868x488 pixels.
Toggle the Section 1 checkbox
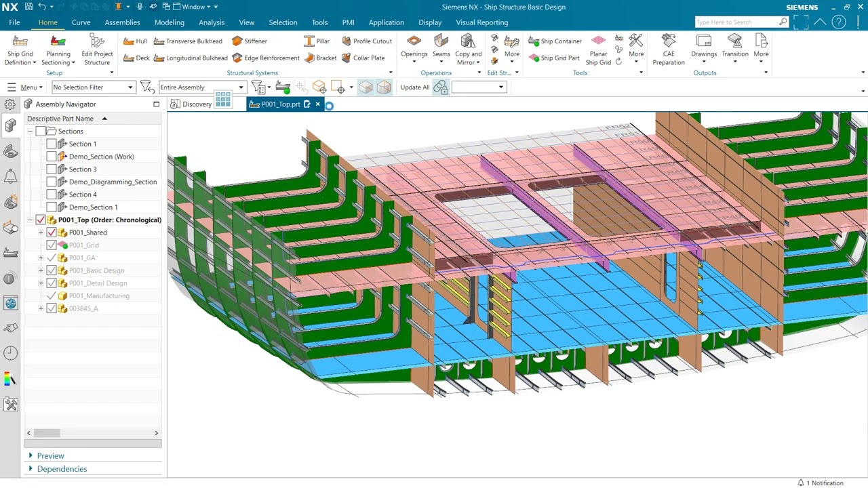[52, 144]
